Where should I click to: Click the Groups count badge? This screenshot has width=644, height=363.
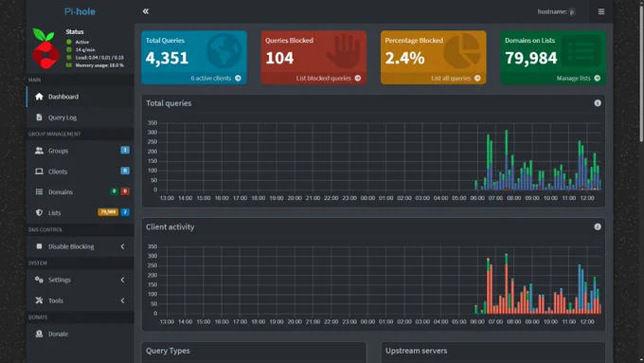125,150
